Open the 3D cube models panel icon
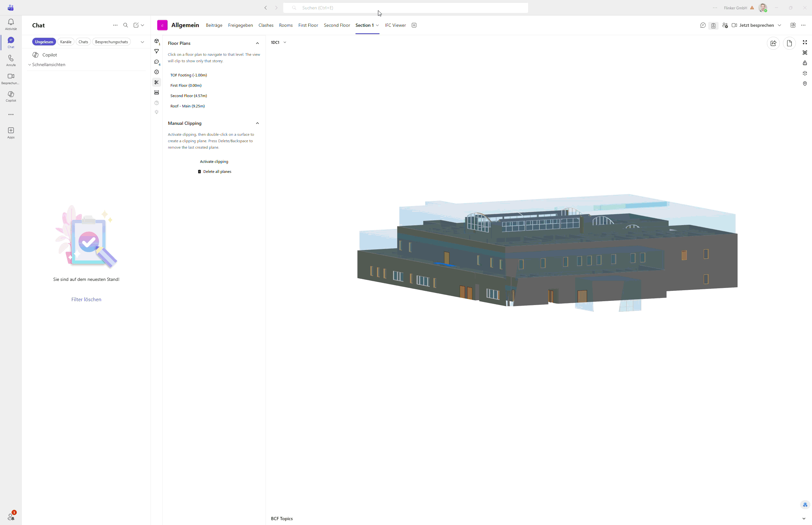The height and width of the screenshot is (525, 812). tap(157, 41)
